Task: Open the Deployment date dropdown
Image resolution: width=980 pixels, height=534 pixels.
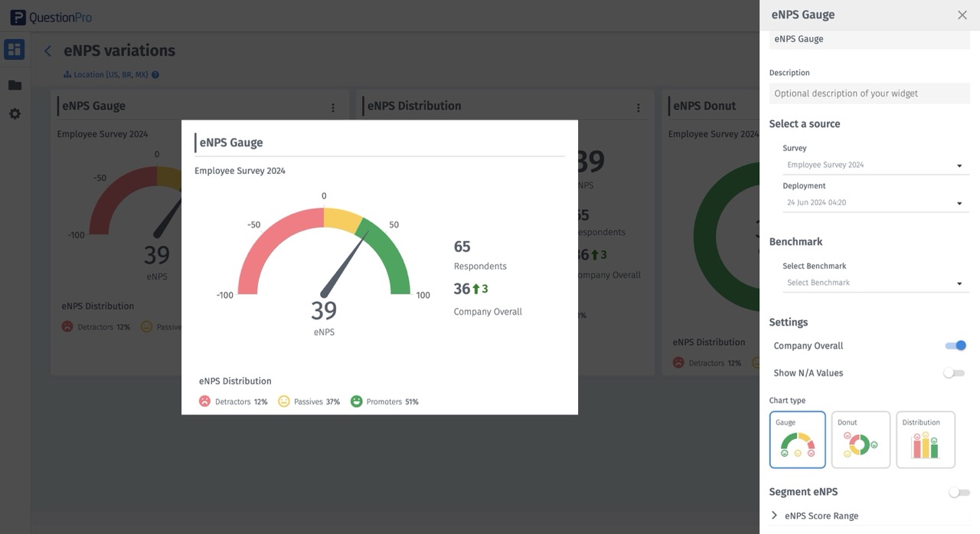Action: (874, 203)
